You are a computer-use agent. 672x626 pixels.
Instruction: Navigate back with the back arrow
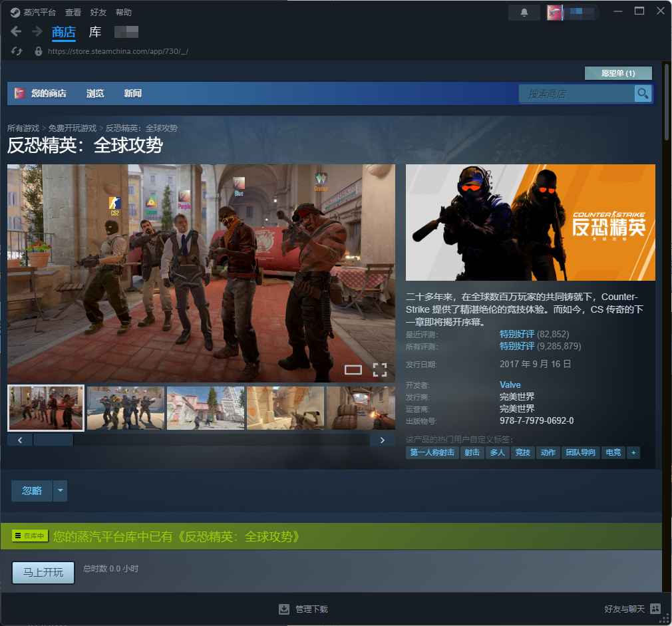tap(15, 31)
